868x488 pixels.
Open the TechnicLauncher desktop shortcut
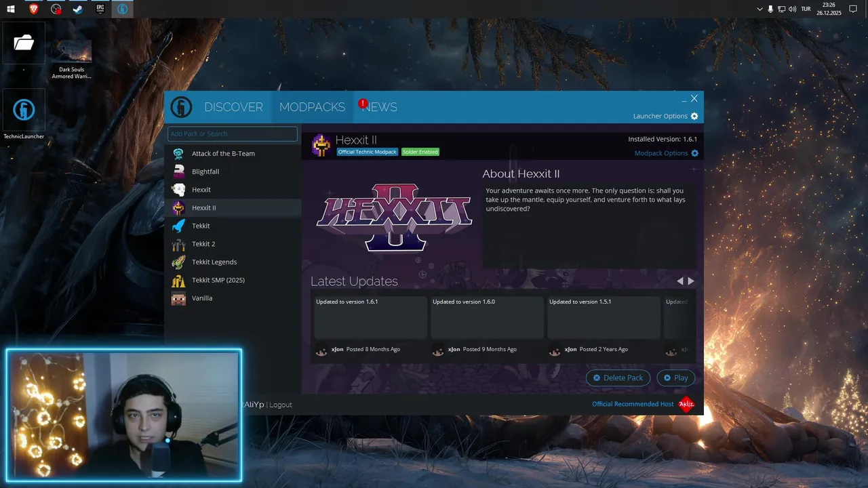point(24,115)
